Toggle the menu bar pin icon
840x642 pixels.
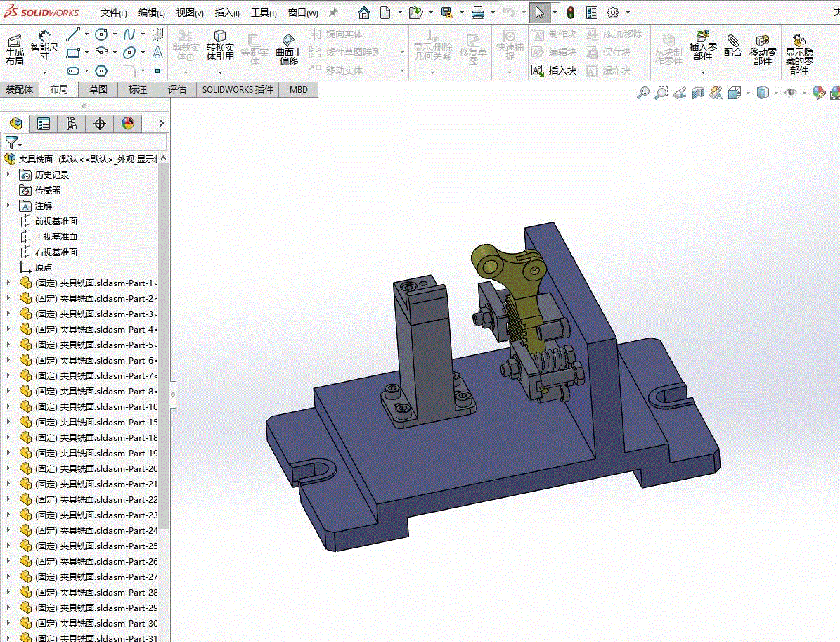[333, 13]
